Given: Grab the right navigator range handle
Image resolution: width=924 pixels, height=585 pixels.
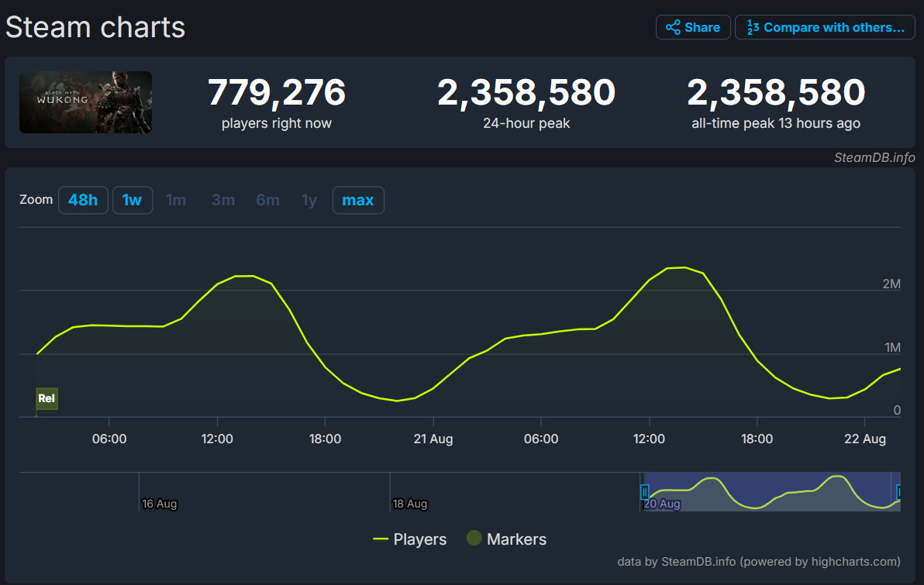Looking at the screenshot, I should [x=898, y=492].
